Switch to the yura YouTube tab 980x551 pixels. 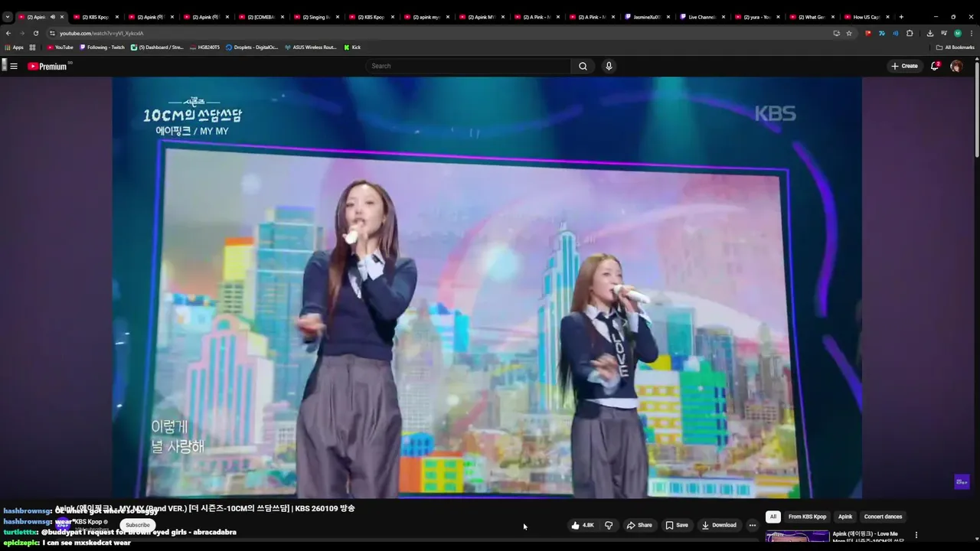tap(756, 17)
